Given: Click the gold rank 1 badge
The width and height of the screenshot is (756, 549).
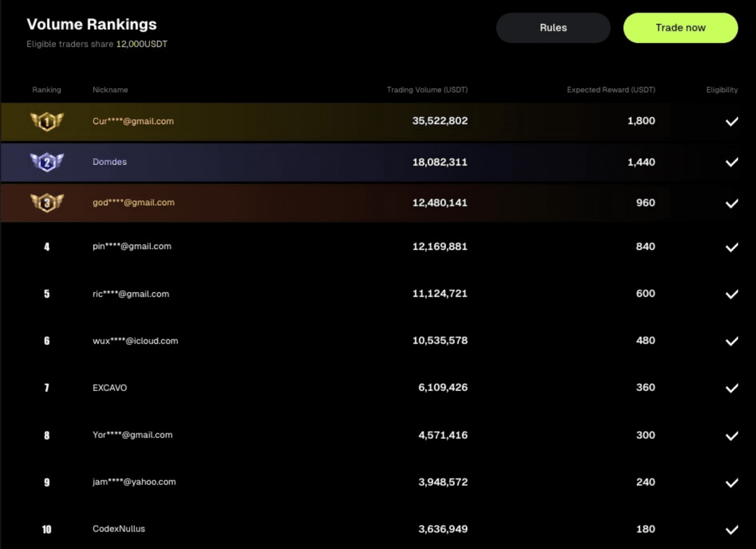Looking at the screenshot, I should coord(47,122).
